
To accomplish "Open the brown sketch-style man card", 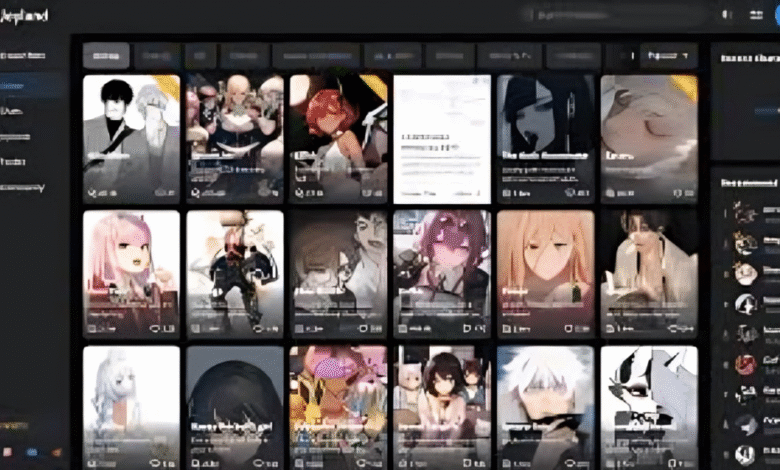I will click(338, 274).
